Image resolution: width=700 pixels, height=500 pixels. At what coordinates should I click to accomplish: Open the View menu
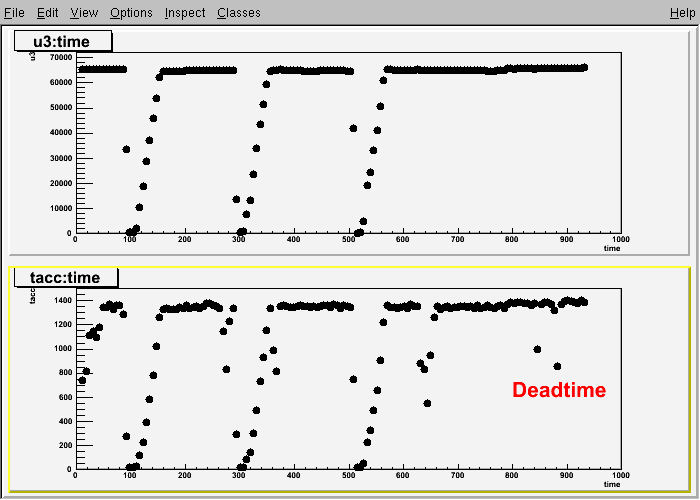[x=84, y=12]
